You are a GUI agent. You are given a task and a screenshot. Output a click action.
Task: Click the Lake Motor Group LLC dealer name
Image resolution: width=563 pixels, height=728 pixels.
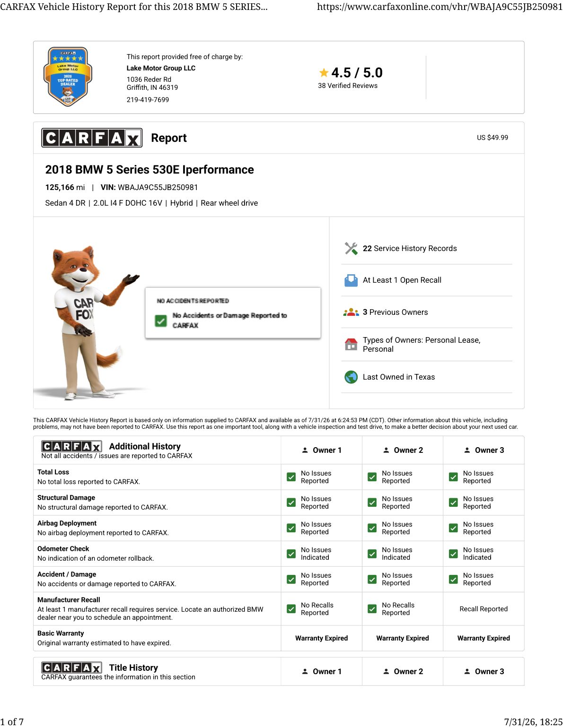click(x=161, y=68)
